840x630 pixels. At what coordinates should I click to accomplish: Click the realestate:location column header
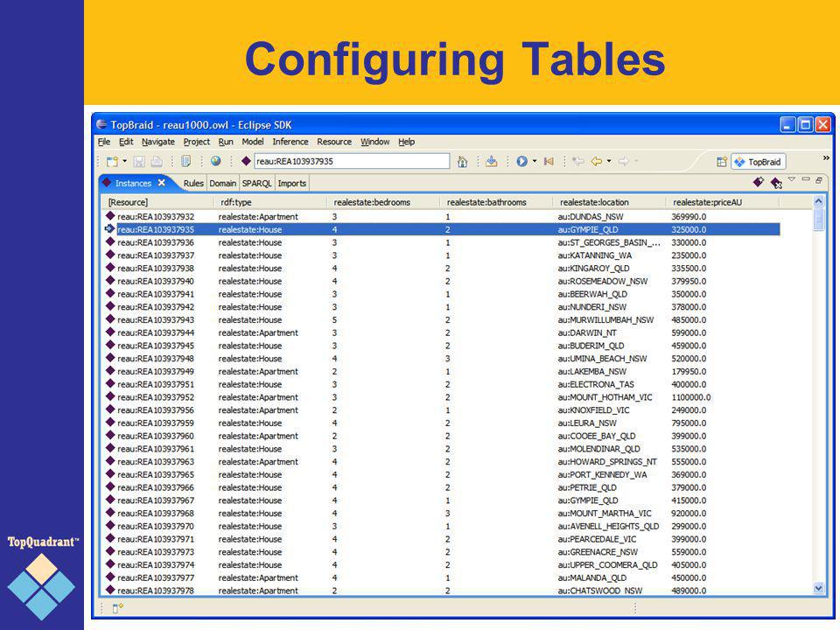(x=609, y=202)
